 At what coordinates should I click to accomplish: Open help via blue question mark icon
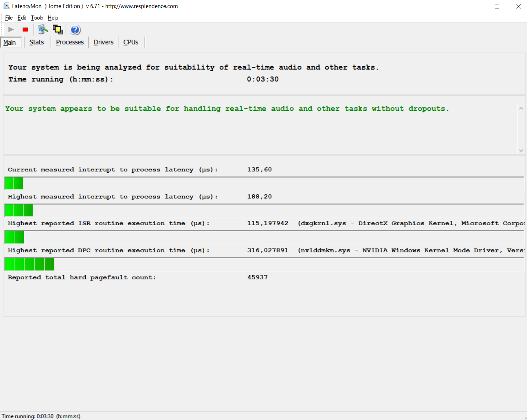click(75, 30)
